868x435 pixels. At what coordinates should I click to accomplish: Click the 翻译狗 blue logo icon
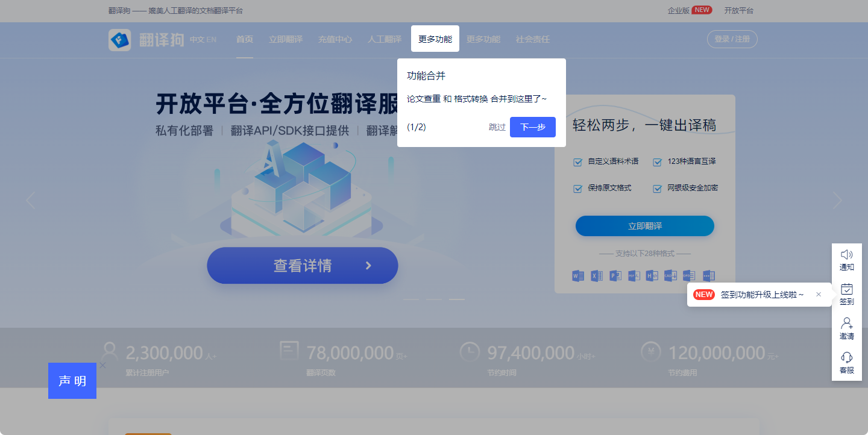point(119,40)
